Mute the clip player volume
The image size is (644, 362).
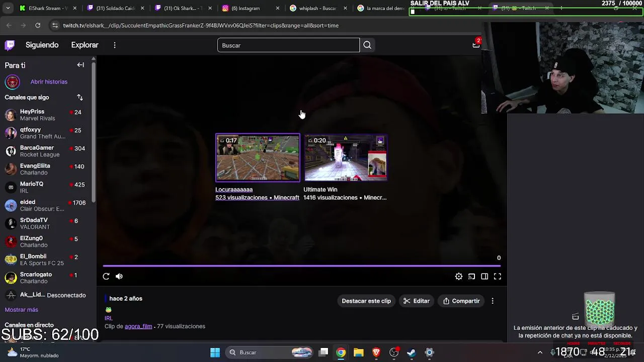tap(119, 276)
